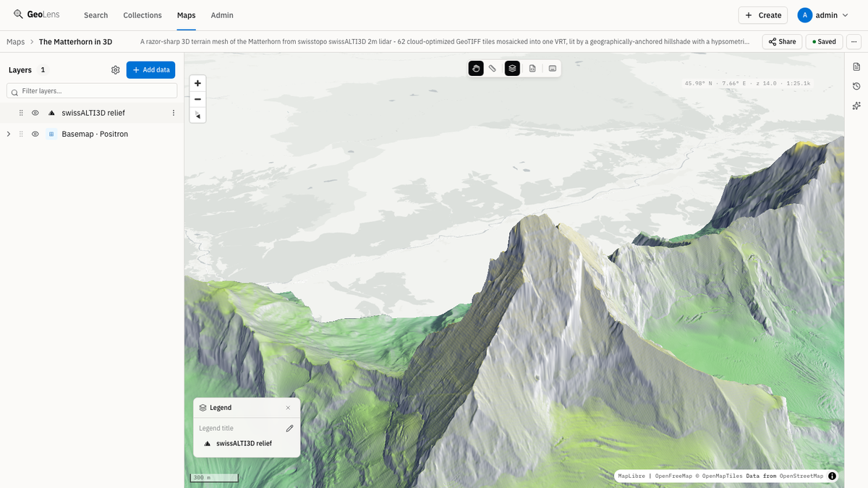This screenshot has width=868, height=488.
Task: Click the GeoLens logo
Action: [36, 14]
